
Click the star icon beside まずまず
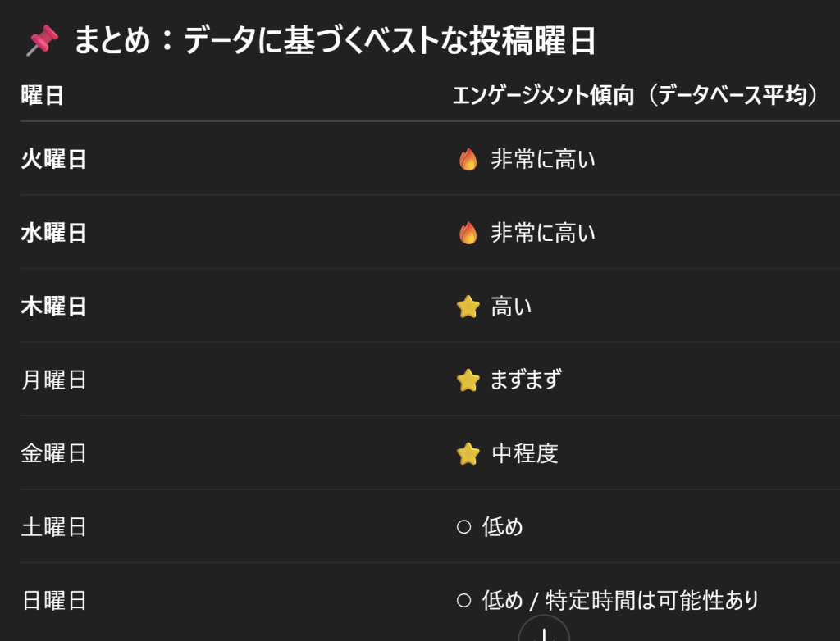click(x=468, y=380)
